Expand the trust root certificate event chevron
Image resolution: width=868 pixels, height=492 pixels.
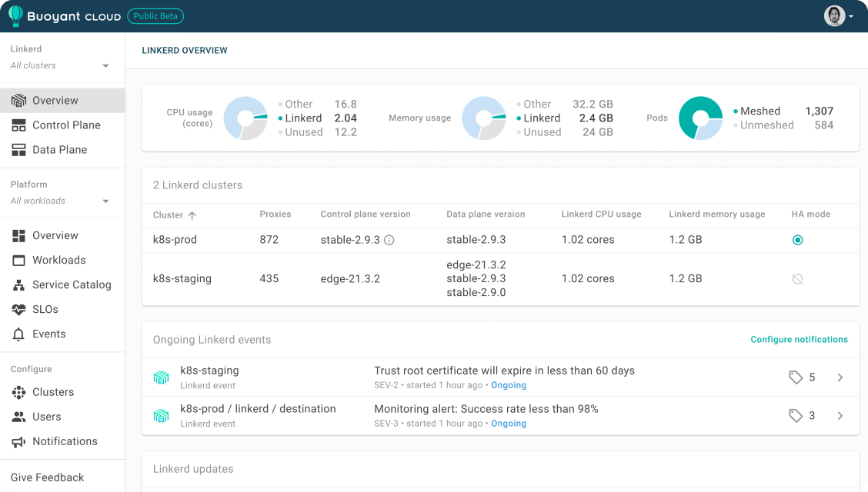(x=840, y=377)
